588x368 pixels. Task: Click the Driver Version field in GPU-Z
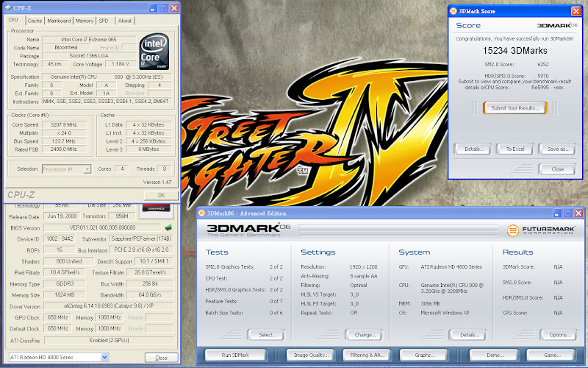coord(109,306)
